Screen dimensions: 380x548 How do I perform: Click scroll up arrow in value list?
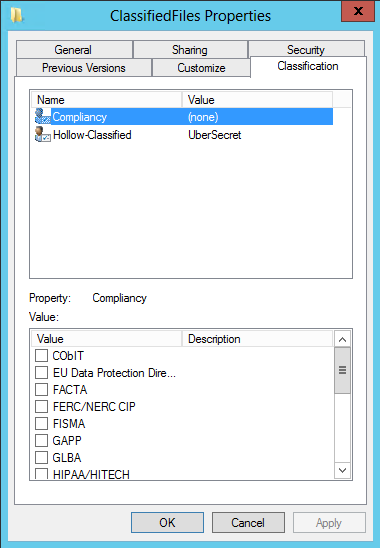(x=343, y=339)
